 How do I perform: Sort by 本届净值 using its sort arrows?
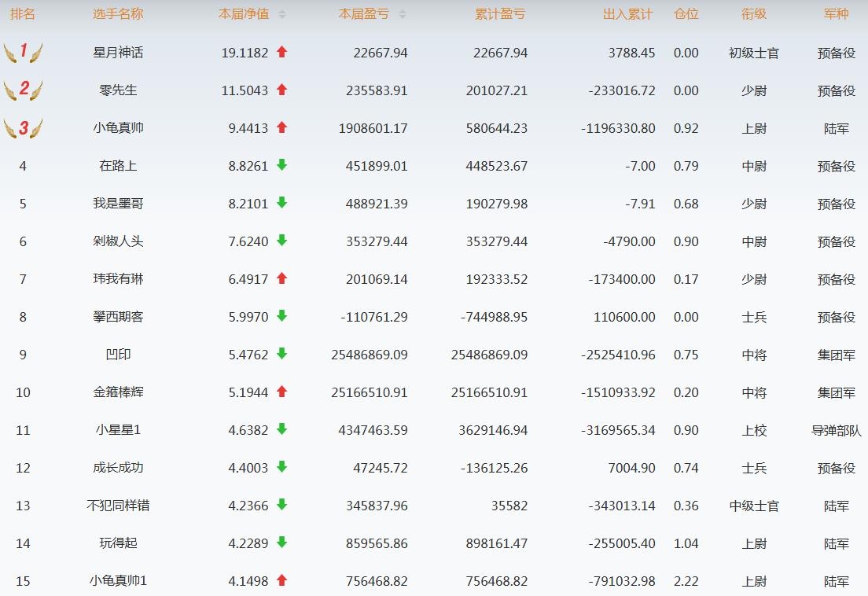click(x=282, y=14)
